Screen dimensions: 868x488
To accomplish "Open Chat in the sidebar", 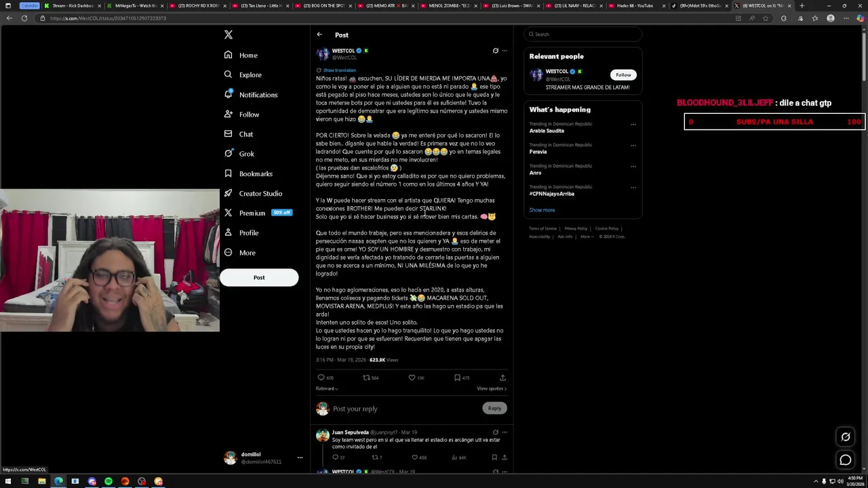I will [x=239, y=134].
